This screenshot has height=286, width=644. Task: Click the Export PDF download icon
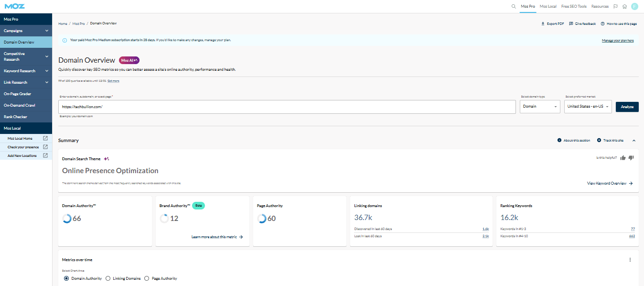543,23
